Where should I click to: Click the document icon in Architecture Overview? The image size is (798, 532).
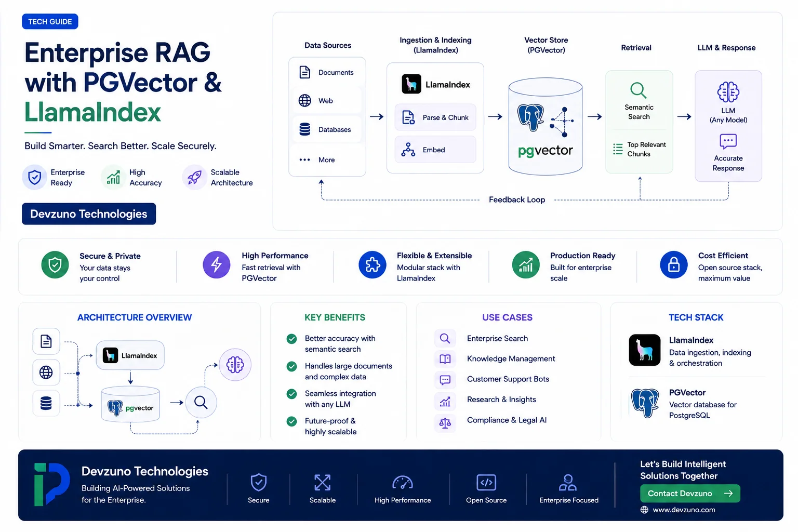[x=46, y=341]
